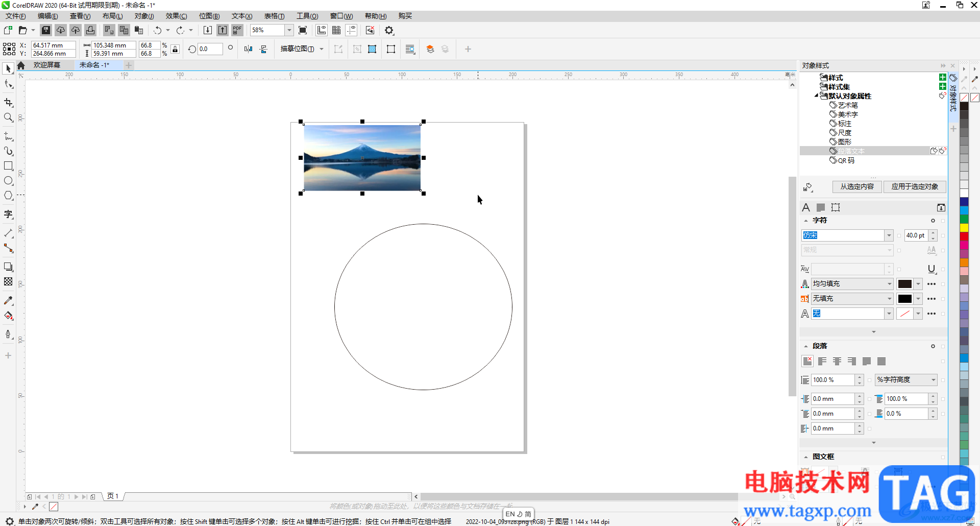Select the Transparency checkerboard tool
Screen dimensions: 980x526
pyautogui.click(x=8, y=282)
